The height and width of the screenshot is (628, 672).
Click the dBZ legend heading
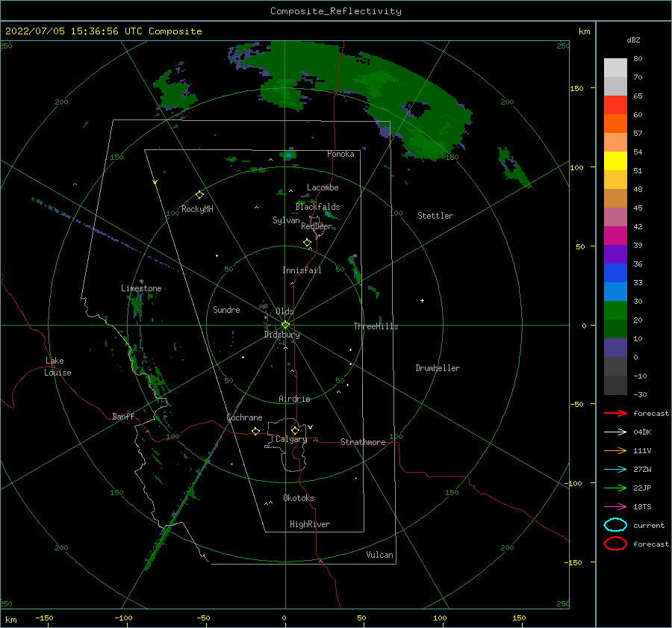pos(633,40)
